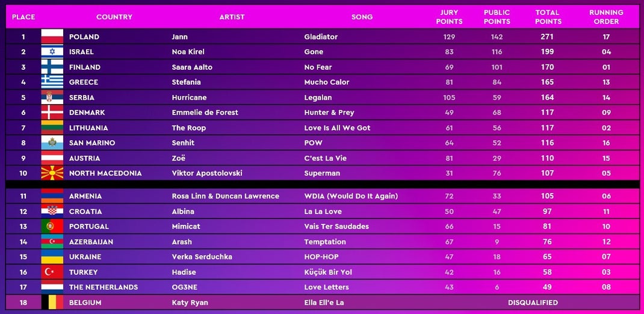Click the Greece flag icon

(x=52, y=82)
